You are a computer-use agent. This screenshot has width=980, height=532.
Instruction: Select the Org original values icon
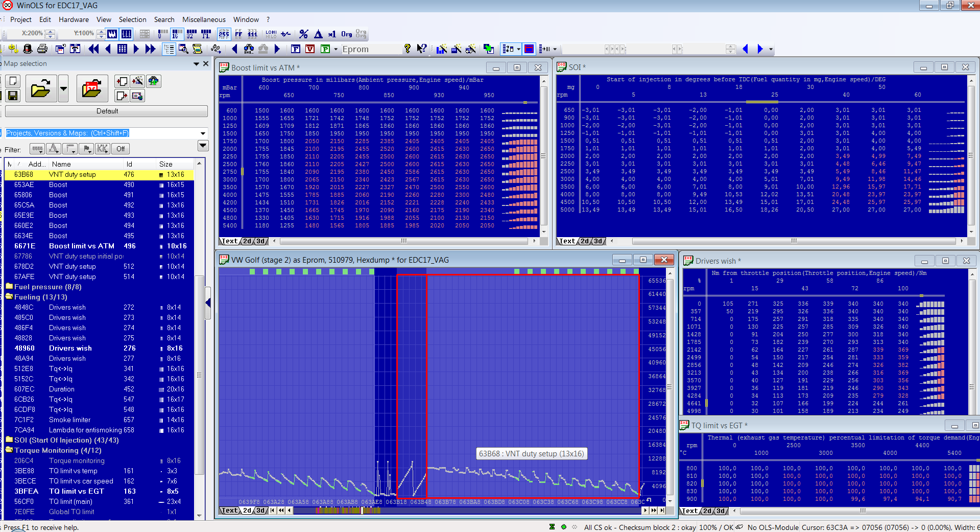(346, 34)
